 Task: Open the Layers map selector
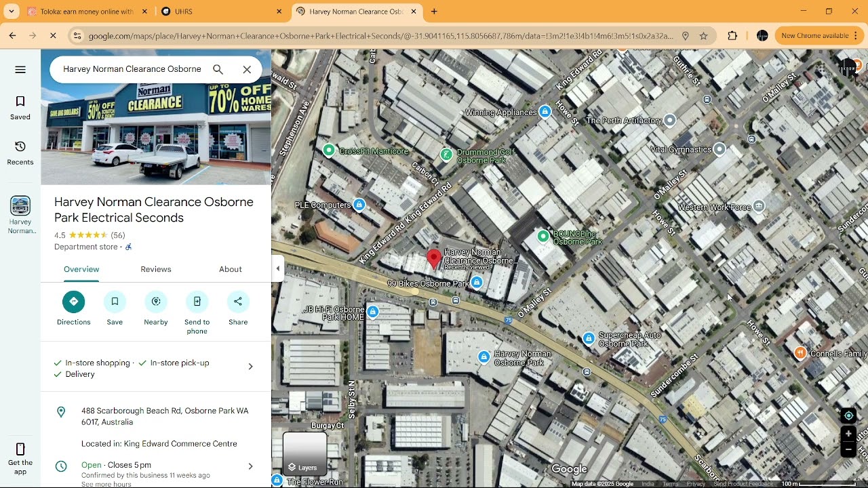[x=305, y=453]
